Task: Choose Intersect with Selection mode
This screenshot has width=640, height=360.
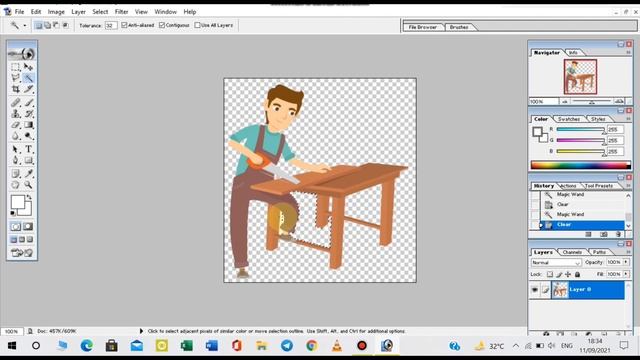Action: [x=65, y=25]
